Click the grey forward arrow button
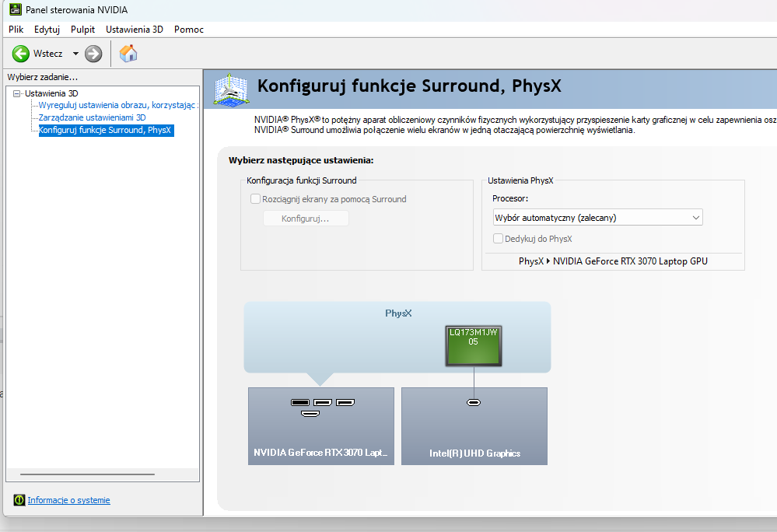 coord(93,54)
